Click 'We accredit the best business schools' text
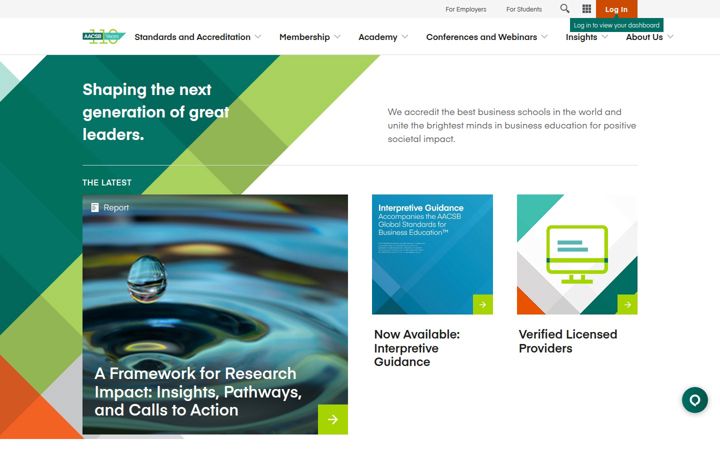The width and height of the screenshot is (720, 450). 512,125
